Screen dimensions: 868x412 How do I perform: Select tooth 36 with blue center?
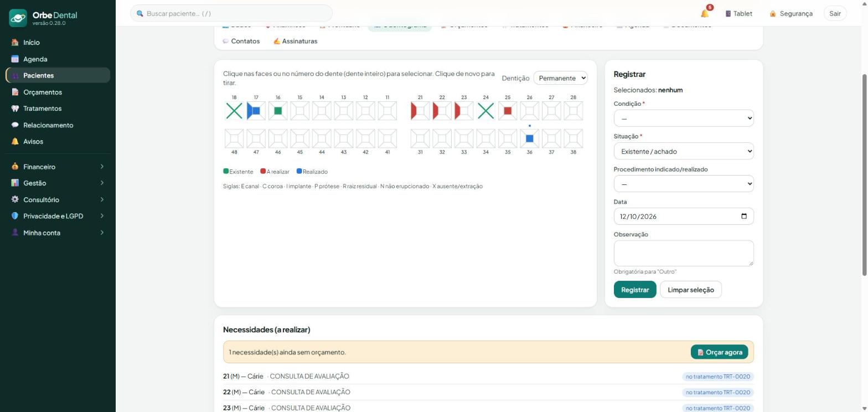pos(529,138)
